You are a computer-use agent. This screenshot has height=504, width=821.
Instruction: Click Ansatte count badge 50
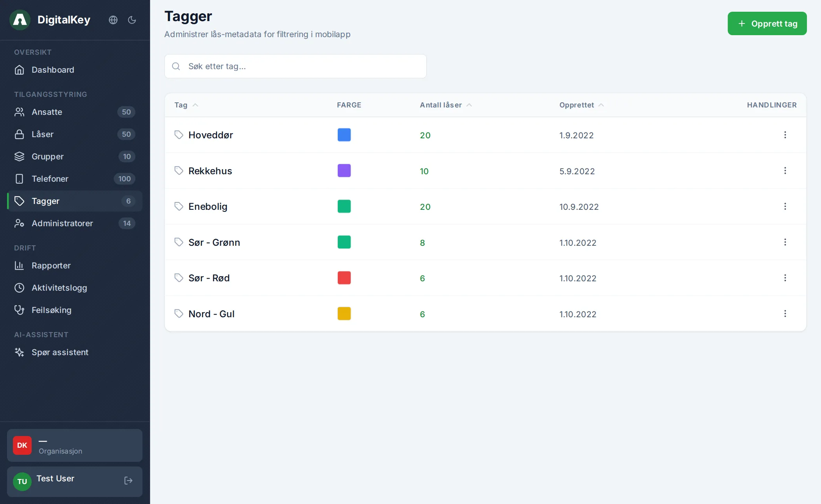click(126, 112)
